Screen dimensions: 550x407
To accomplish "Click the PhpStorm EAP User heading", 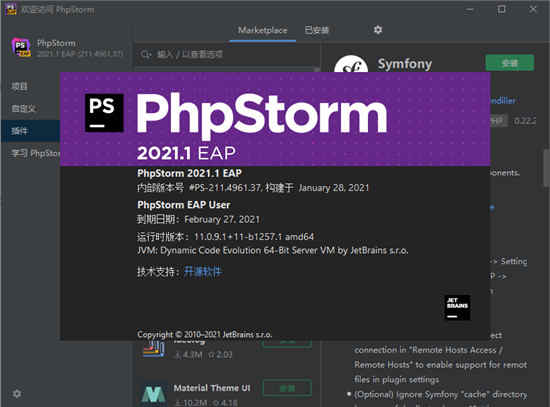I will [x=184, y=205].
